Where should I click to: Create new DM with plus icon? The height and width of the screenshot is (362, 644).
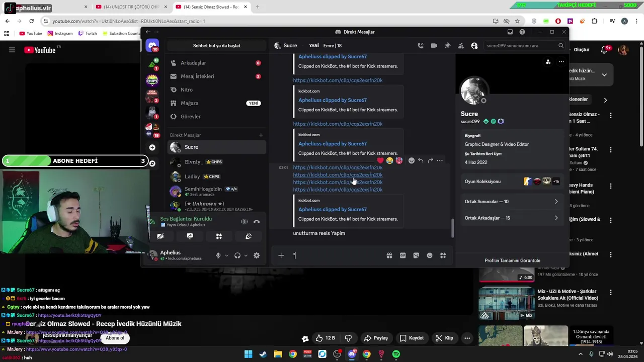(x=261, y=135)
